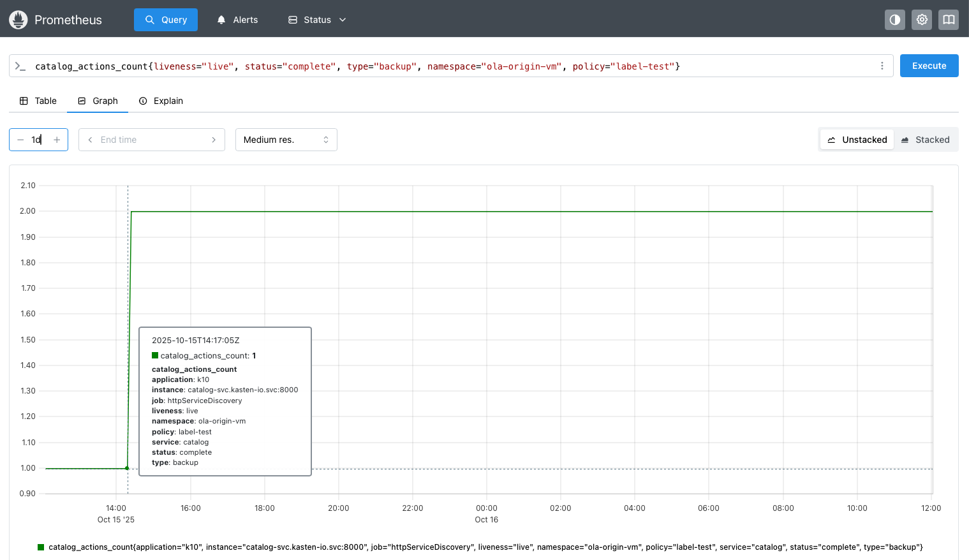This screenshot has height=560, width=969.
Task: Open the Medium res. resolution dropdown
Action: [286, 140]
